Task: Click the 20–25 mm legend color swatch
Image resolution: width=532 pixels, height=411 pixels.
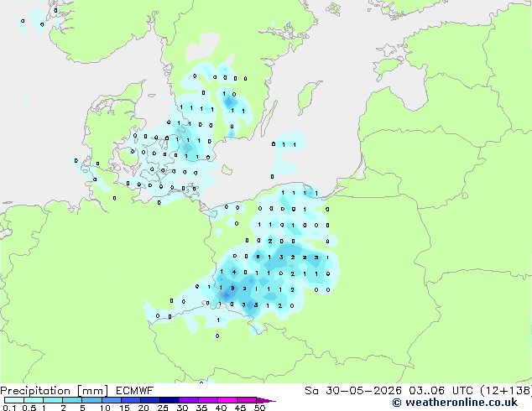Action: [149, 400]
